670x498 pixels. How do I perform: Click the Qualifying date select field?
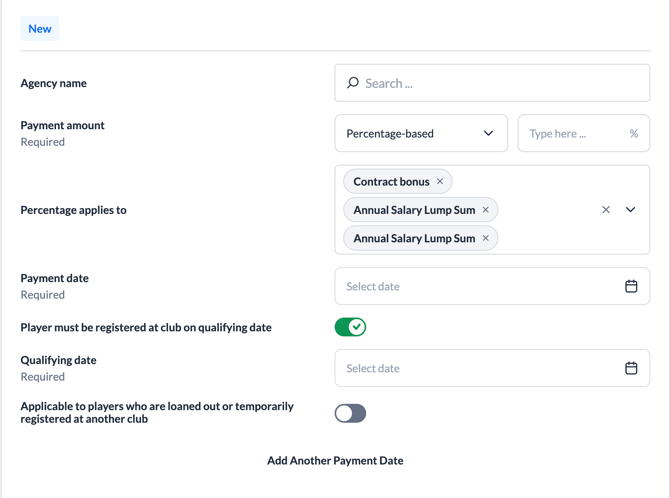(480, 368)
